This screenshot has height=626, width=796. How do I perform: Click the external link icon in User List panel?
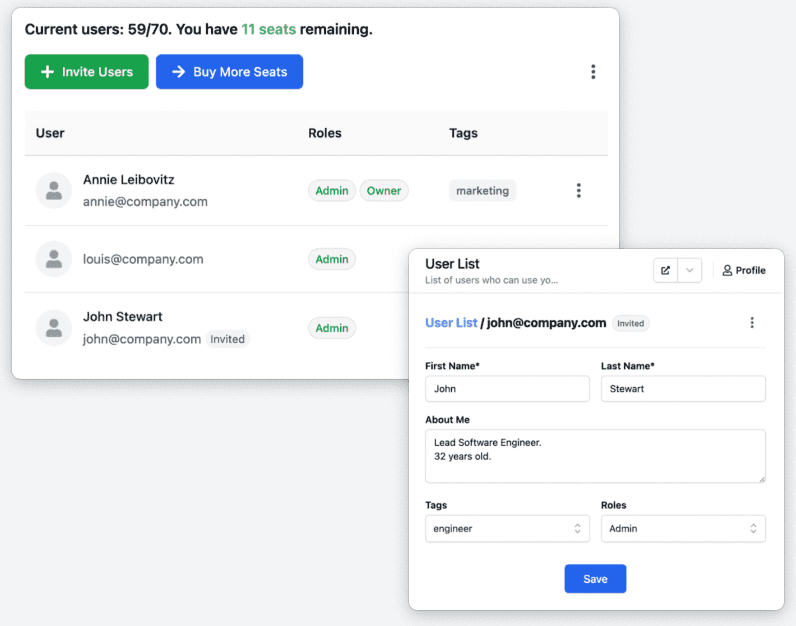(x=665, y=270)
